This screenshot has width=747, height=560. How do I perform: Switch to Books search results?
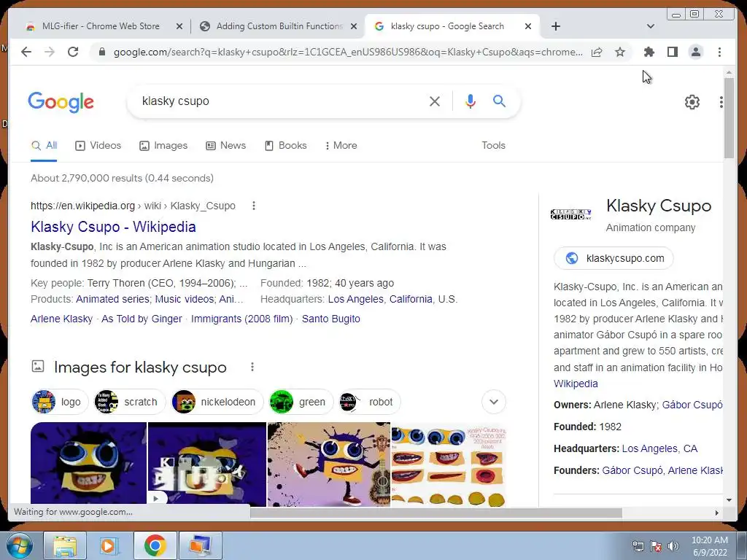click(x=286, y=146)
